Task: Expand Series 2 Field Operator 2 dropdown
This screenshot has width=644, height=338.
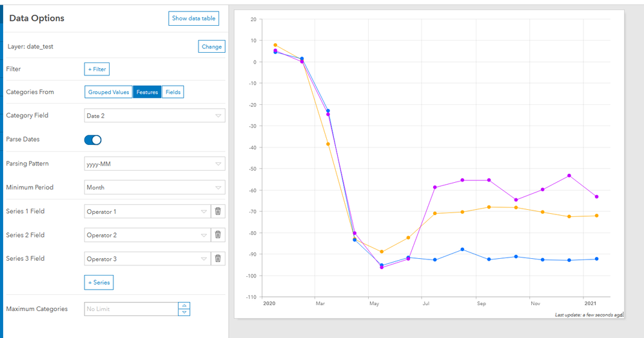Action: coord(147,235)
